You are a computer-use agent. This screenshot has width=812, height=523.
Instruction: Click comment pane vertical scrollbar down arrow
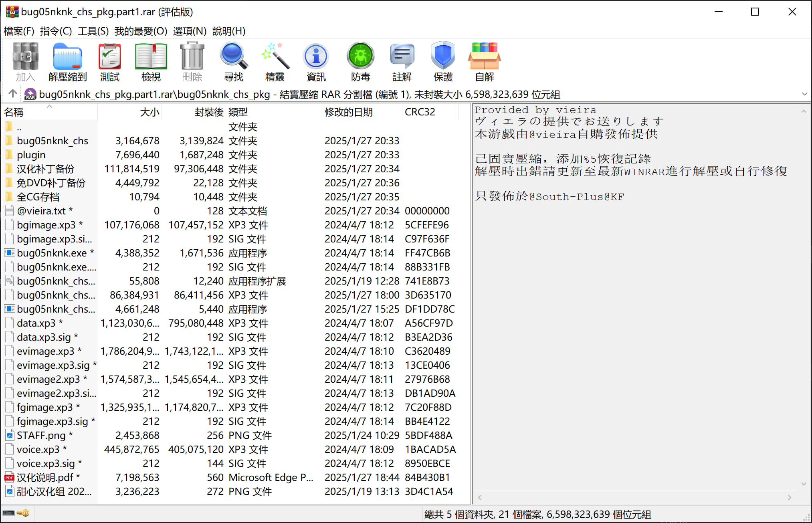[804, 484]
